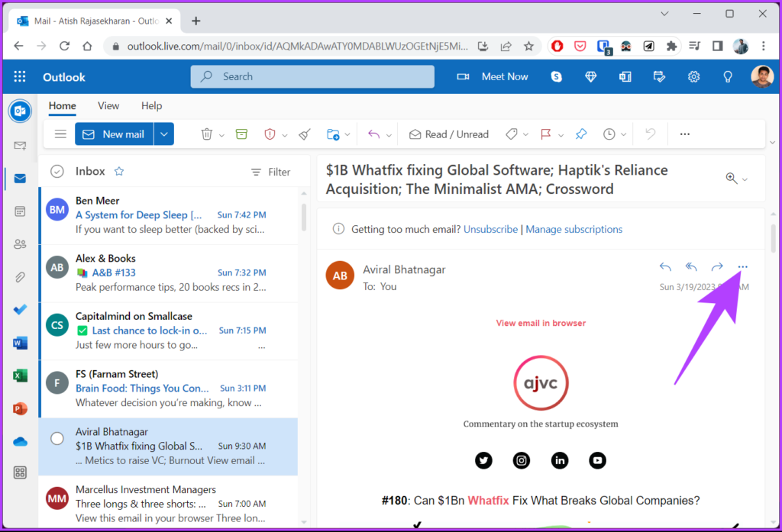The image size is (782, 532).
Task: Select the Aviral Bhatnagar email checkbox circle
Action: [x=57, y=438]
